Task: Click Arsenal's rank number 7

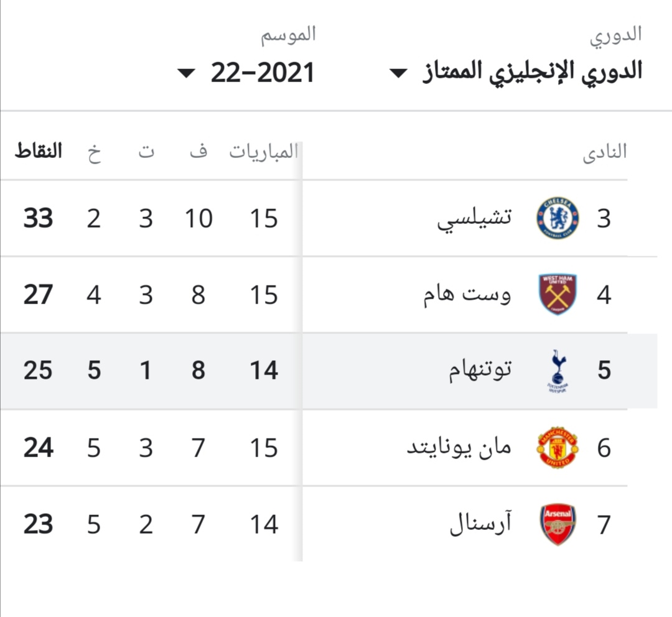Action: [x=604, y=524]
